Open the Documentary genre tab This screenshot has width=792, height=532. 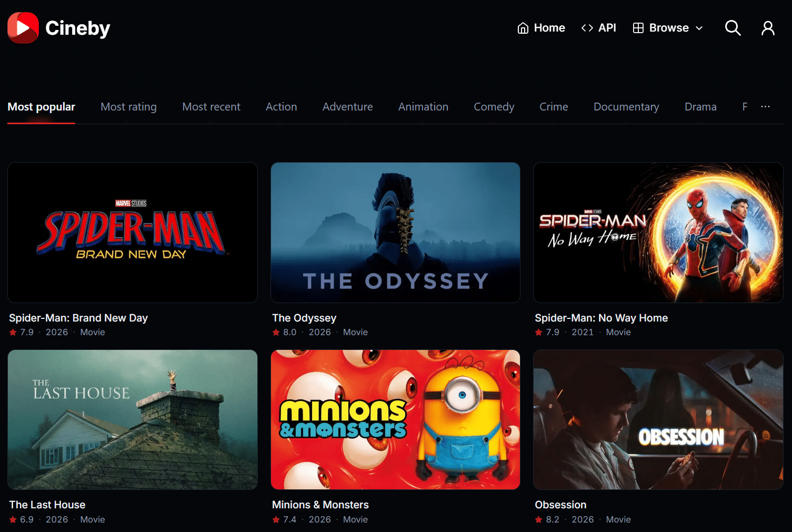pyautogui.click(x=626, y=107)
